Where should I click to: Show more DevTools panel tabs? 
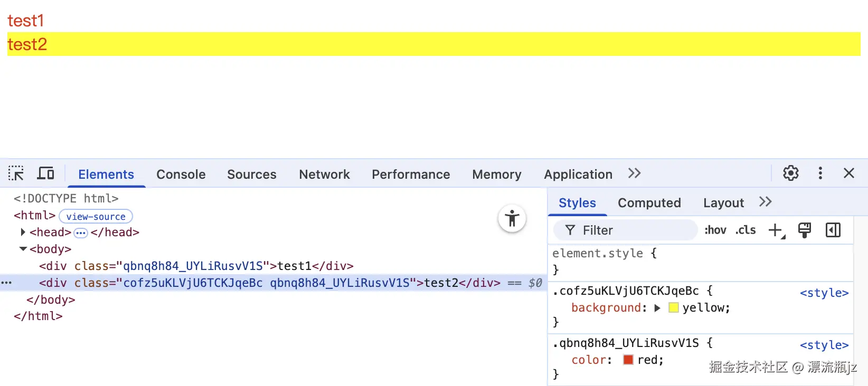pyautogui.click(x=634, y=173)
